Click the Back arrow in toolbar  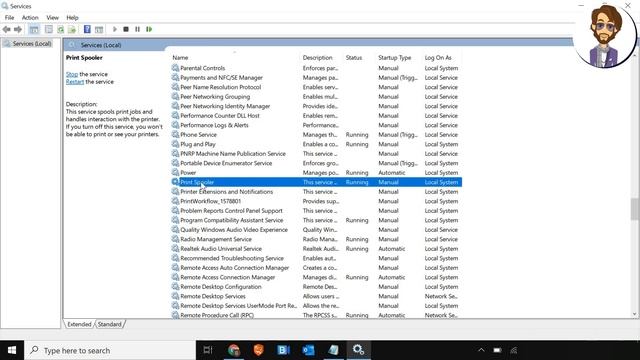coord(7,29)
